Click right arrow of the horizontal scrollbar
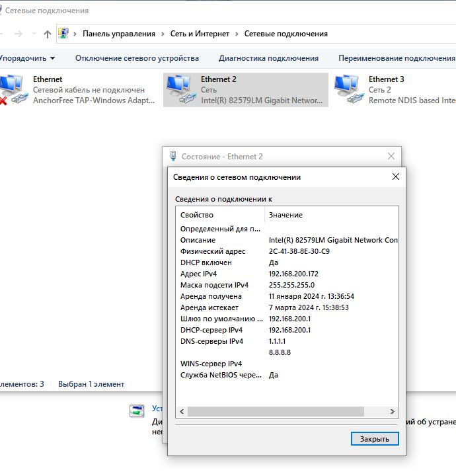This screenshot has height=476, width=456. [393, 411]
